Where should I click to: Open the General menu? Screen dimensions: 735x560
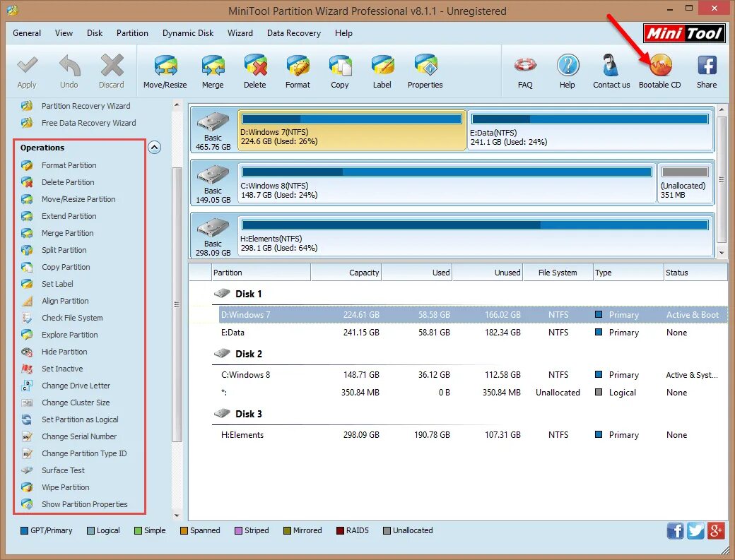[27, 33]
